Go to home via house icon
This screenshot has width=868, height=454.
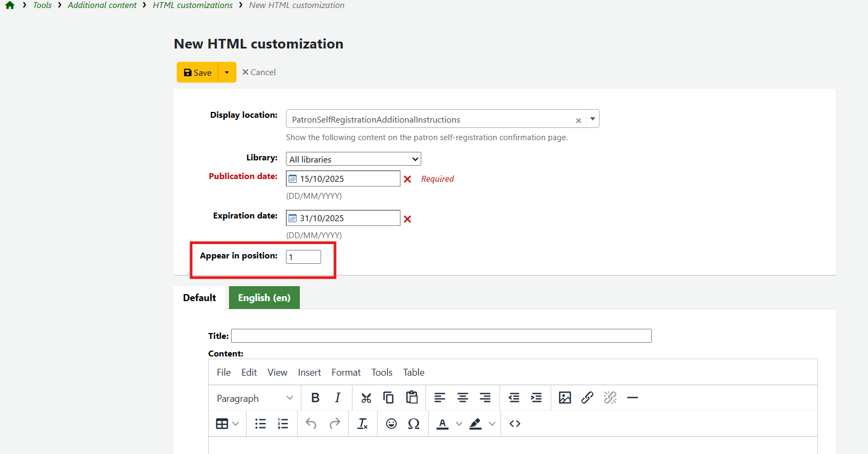[x=10, y=5]
